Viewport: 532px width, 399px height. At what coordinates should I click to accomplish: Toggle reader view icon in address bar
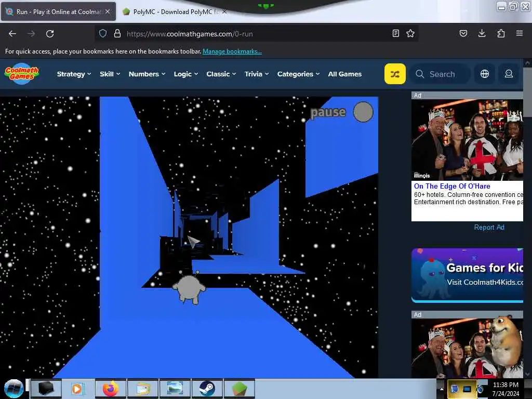point(395,33)
